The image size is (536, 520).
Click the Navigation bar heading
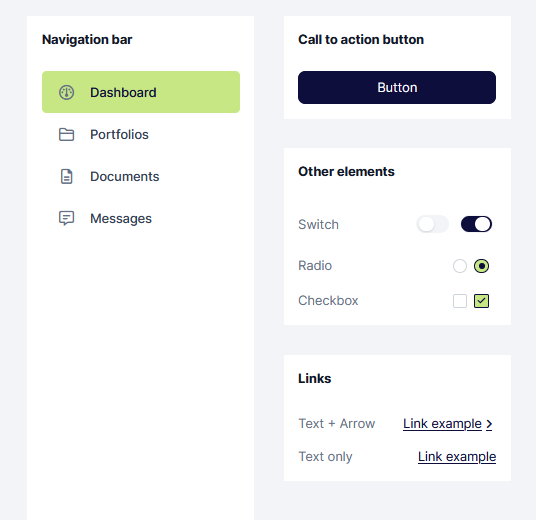tap(87, 40)
